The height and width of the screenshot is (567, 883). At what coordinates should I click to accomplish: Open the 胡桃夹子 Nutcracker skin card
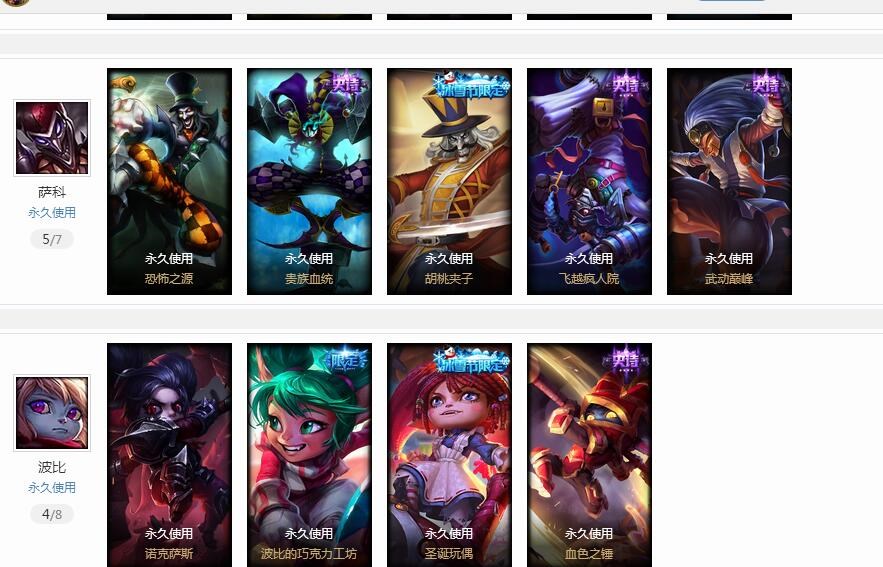point(449,181)
